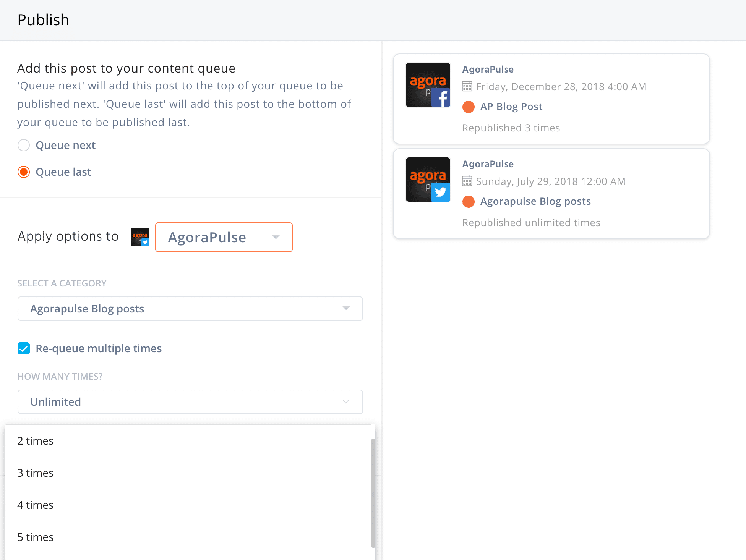This screenshot has height=560, width=746.
Task: Open the Agorapulse Blog posts category dropdown
Action: click(x=190, y=309)
